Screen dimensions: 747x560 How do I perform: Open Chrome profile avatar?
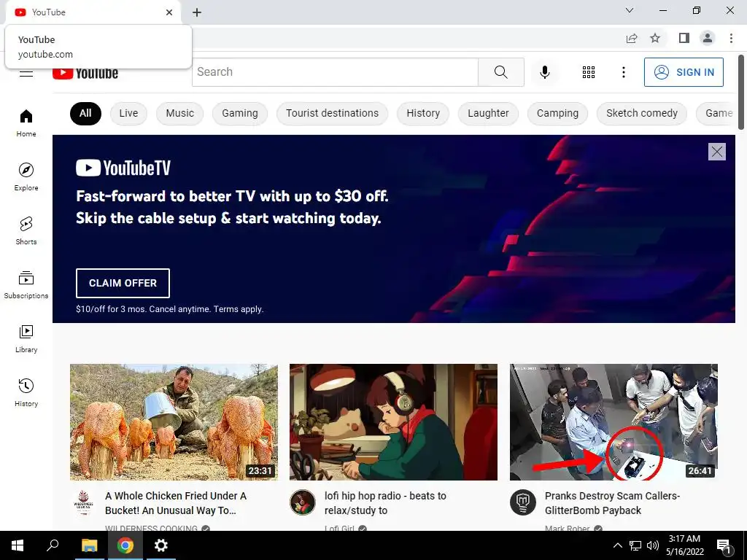708,38
